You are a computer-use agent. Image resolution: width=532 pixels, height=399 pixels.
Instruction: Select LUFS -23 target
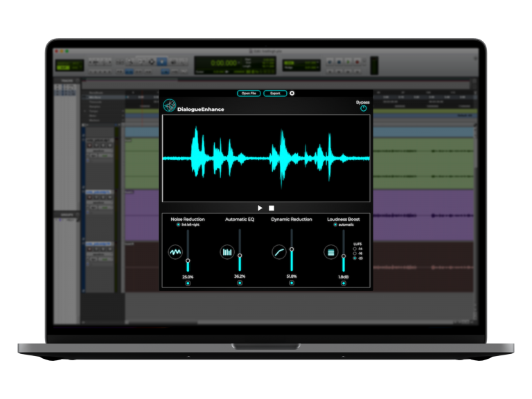point(355,258)
